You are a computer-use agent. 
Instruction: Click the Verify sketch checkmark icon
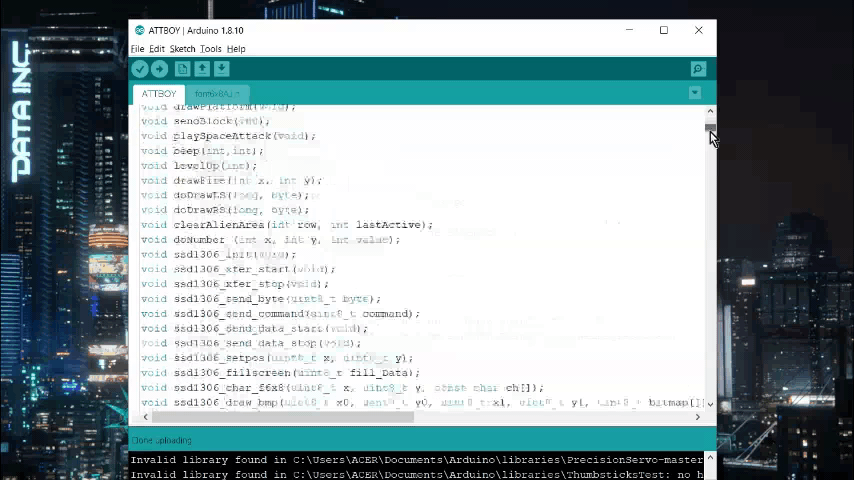tap(140, 69)
